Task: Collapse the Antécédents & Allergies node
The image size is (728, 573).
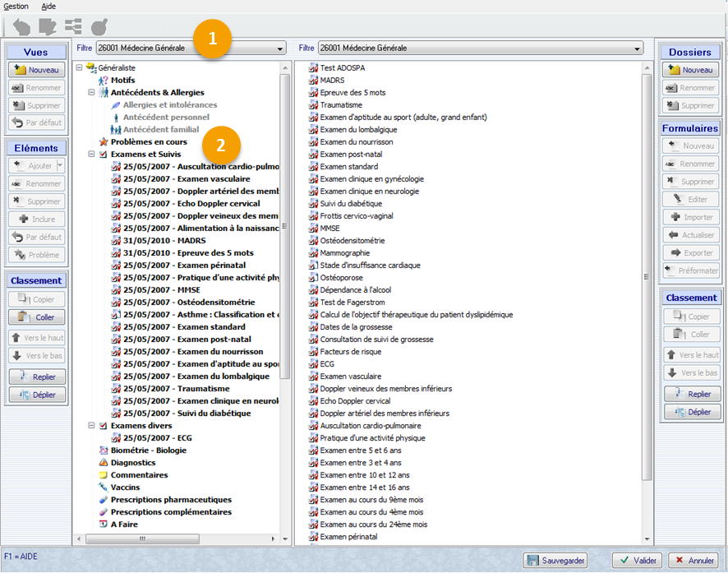Action: point(91,93)
